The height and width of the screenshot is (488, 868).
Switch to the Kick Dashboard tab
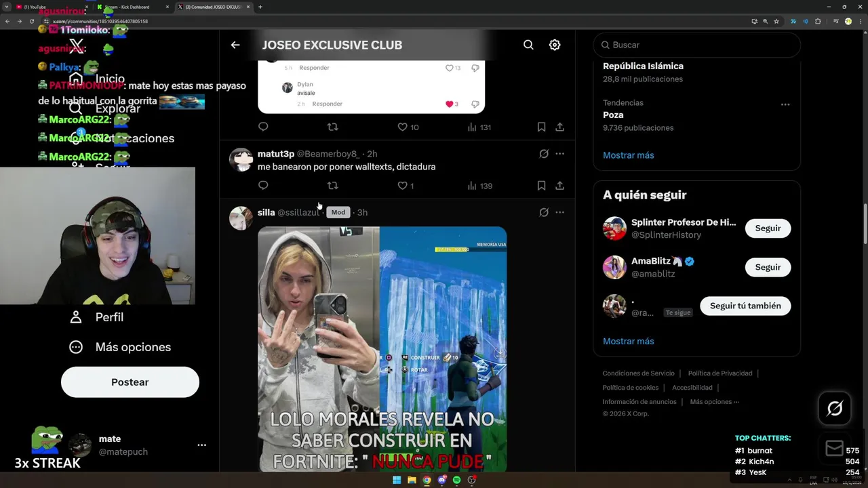pos(132,7)
